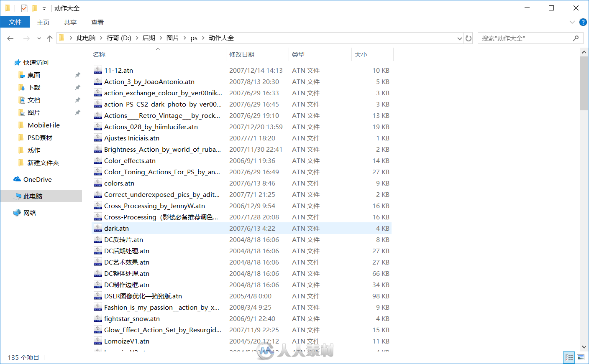589x364 pixels.
Task: Click the file icon of fightstar_snow.atn
Action: click(98, 318)
